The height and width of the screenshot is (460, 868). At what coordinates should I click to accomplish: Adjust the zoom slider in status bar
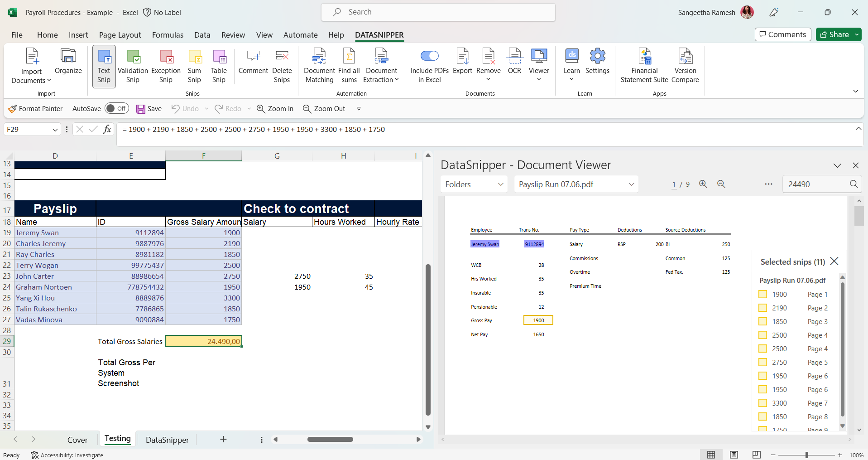[x=807, y=455]
